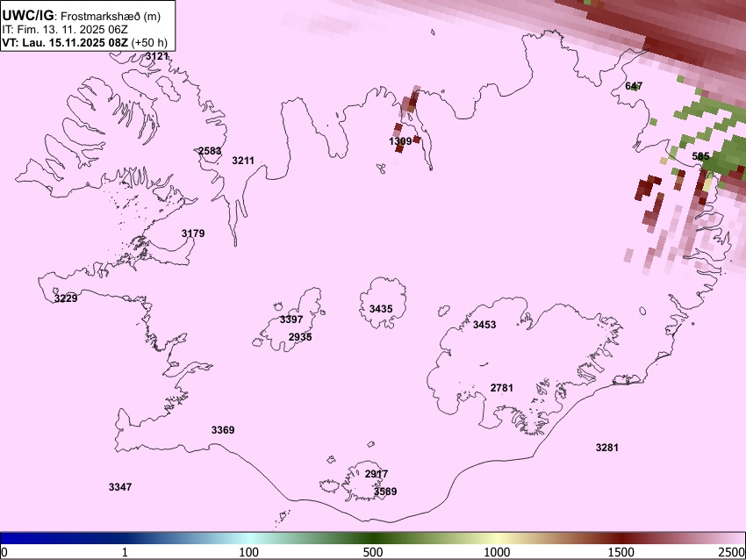
Task: Click the map value 3179
Action: click(x=193, y=233)
